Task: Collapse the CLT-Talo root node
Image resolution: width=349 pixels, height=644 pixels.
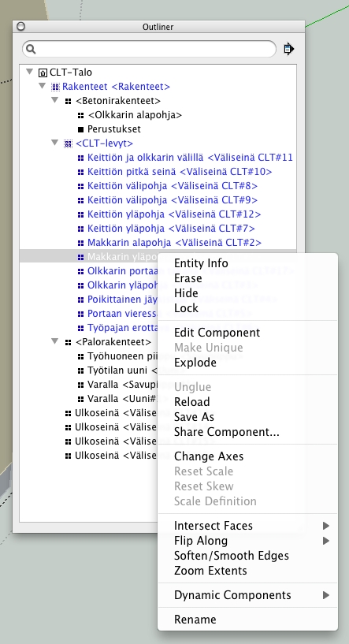Action: pyautogui.click(x=29, y=72)
